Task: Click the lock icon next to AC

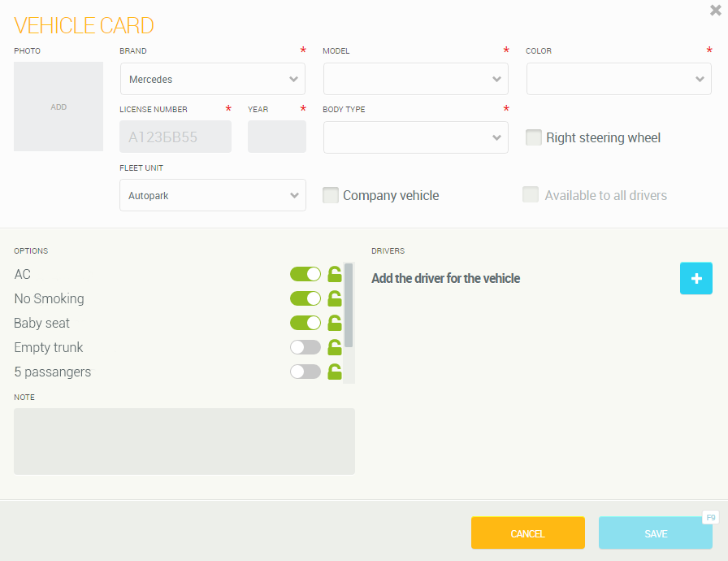Action: click(x=334, y=275)
